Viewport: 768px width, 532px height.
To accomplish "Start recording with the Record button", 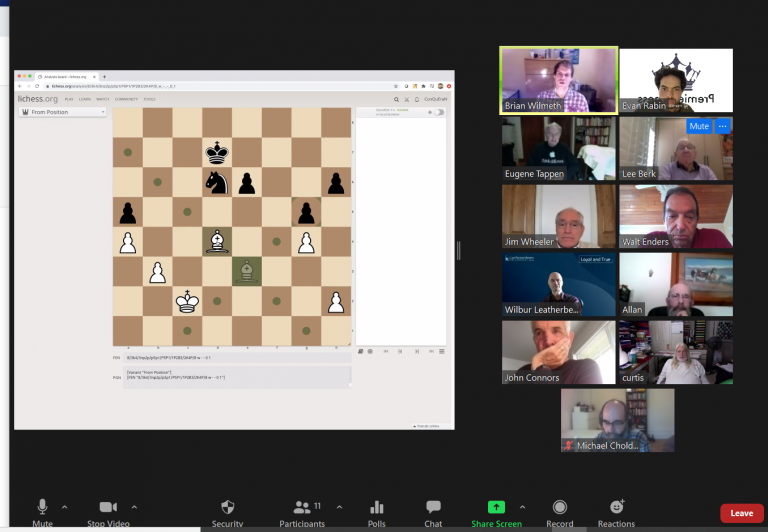I will coord(560,508).
